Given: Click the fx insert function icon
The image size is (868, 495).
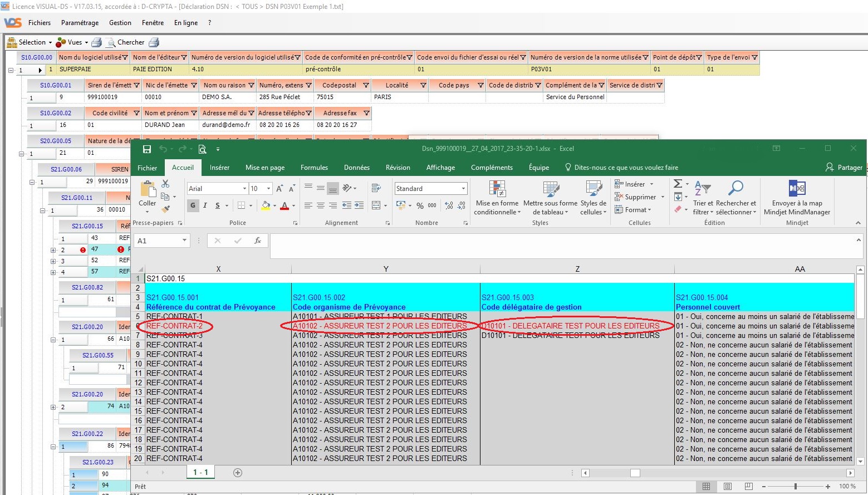Looking at the screenshot, I should click(x=258, y=241).
